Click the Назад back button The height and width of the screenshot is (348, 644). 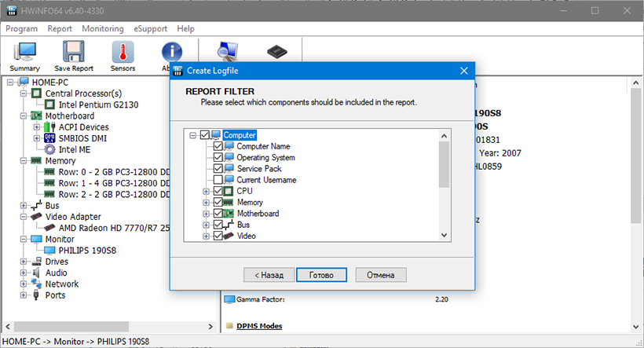pyautogui.click(x=269, y=275)
